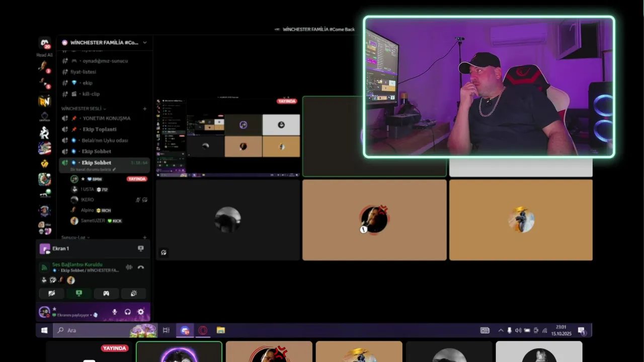644x362 pixels.
Task: Open the news widget icon in taskbar
Action: (485, 330)
